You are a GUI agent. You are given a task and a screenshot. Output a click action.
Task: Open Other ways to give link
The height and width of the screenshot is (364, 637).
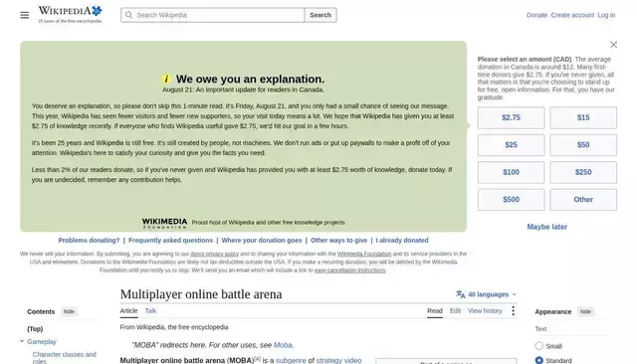click(x=338, y=241)
